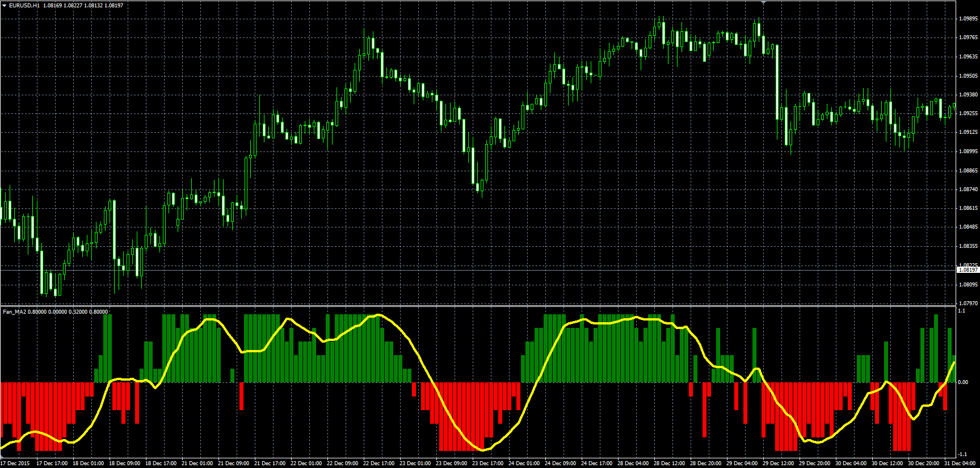
Task: Click time axis label 17 Dec 2015
Action: tap(15, 463)
